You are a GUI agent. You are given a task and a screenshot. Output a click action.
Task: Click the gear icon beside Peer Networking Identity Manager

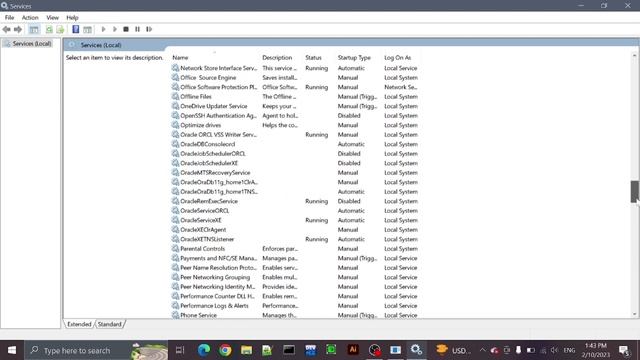pos(175,287)
